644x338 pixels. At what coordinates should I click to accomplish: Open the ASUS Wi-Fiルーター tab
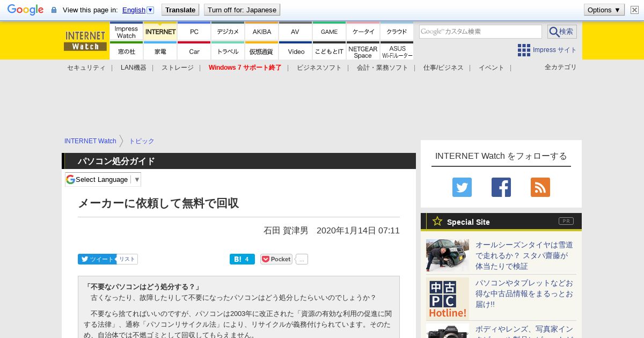[397, 51]
